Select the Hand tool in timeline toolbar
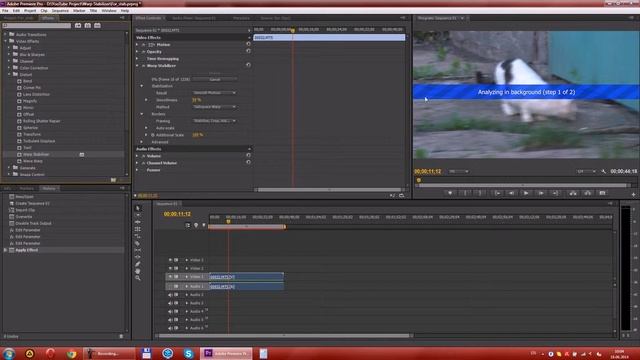Screen dimensions: 640x360 (x=138, y=271)
